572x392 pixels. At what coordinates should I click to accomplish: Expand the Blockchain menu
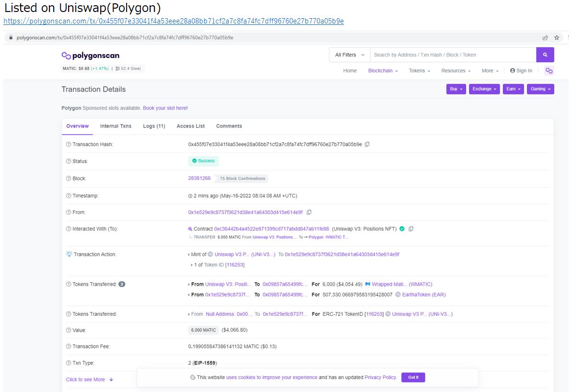[x=383, y=71]
